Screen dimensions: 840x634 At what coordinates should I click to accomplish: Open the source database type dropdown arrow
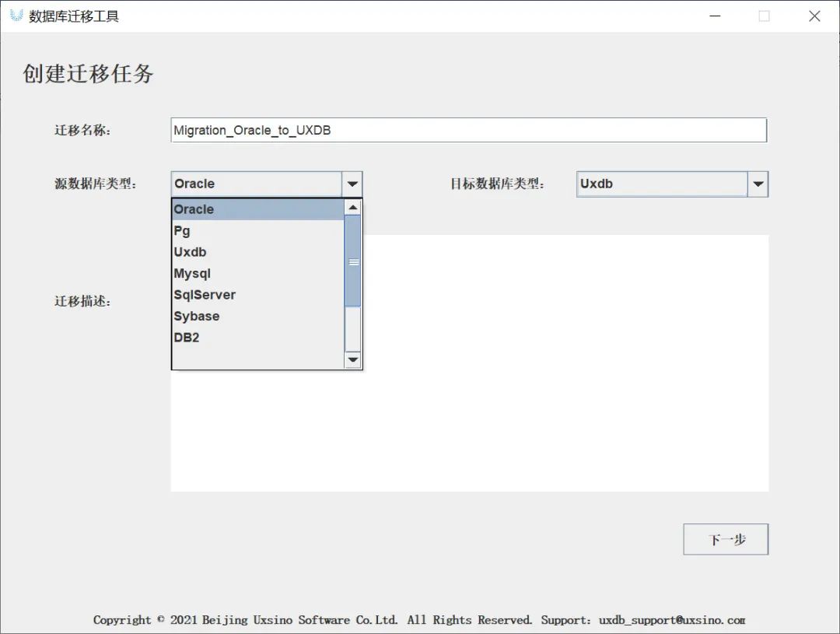(x=352, y=184)
